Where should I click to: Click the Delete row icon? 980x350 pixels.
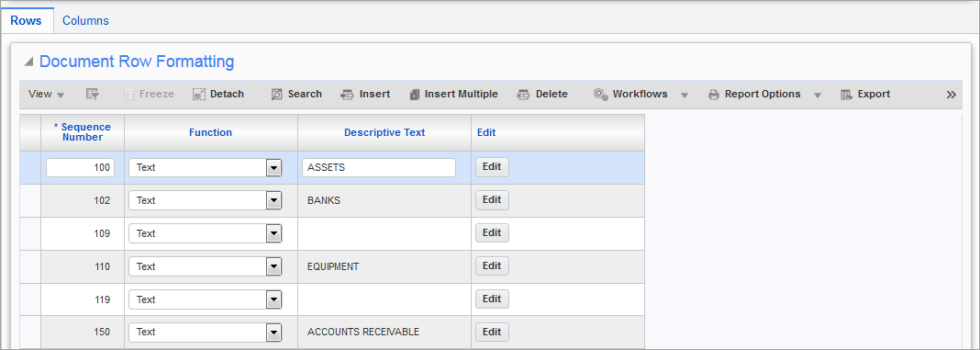click(523, 95)
